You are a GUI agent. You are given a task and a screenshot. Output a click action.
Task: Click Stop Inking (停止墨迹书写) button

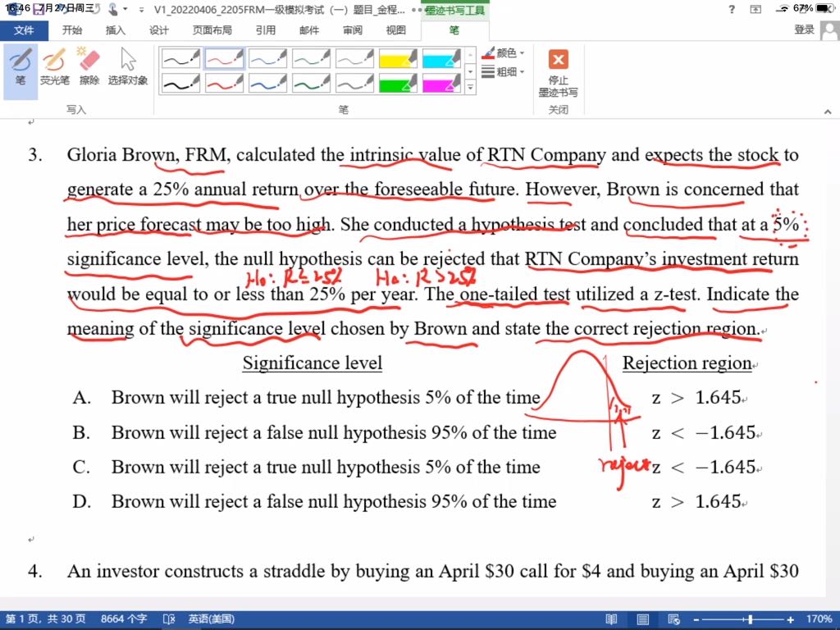pos(558,72)
